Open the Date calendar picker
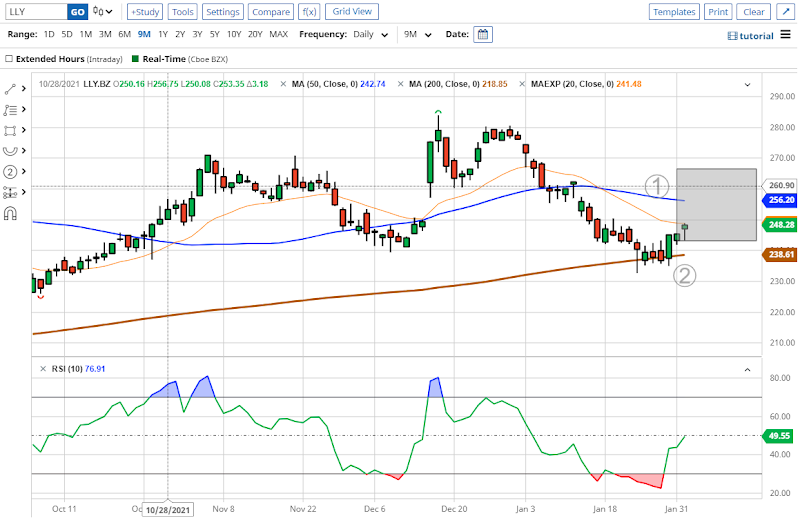This screenshot has height=527, width=800. pyautogui.click(x=483, y=34)
